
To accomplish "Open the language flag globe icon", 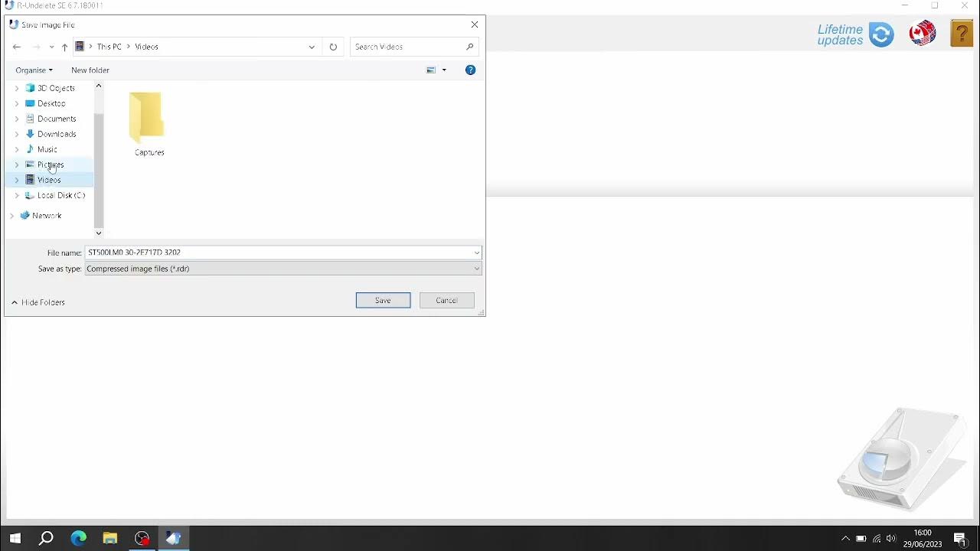I will point(923,34).
